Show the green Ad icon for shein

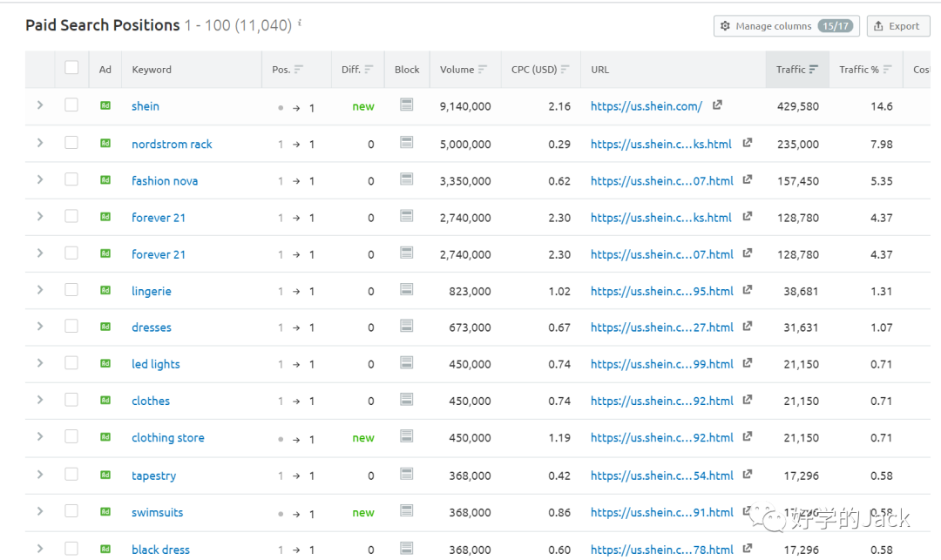click(x=105, y=105)
